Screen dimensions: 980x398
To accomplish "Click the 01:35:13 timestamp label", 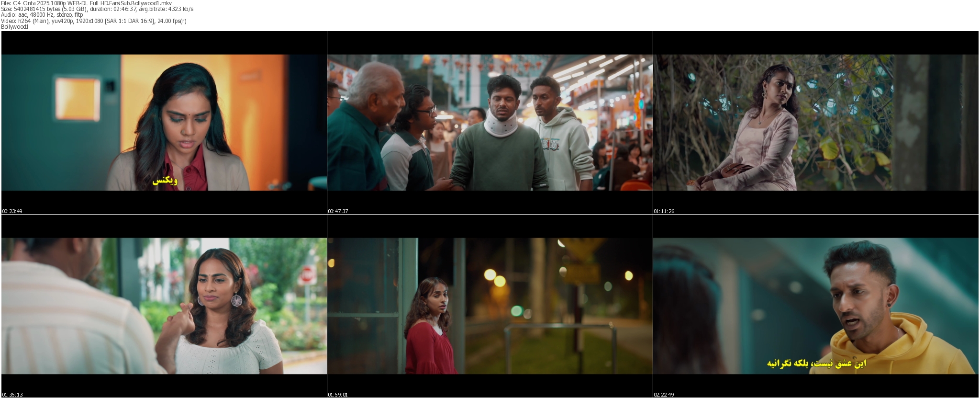I will tap(12, 395).
